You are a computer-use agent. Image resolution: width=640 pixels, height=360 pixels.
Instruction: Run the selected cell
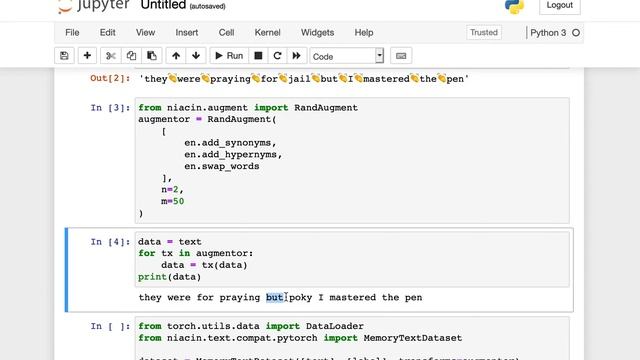point(229,56)
